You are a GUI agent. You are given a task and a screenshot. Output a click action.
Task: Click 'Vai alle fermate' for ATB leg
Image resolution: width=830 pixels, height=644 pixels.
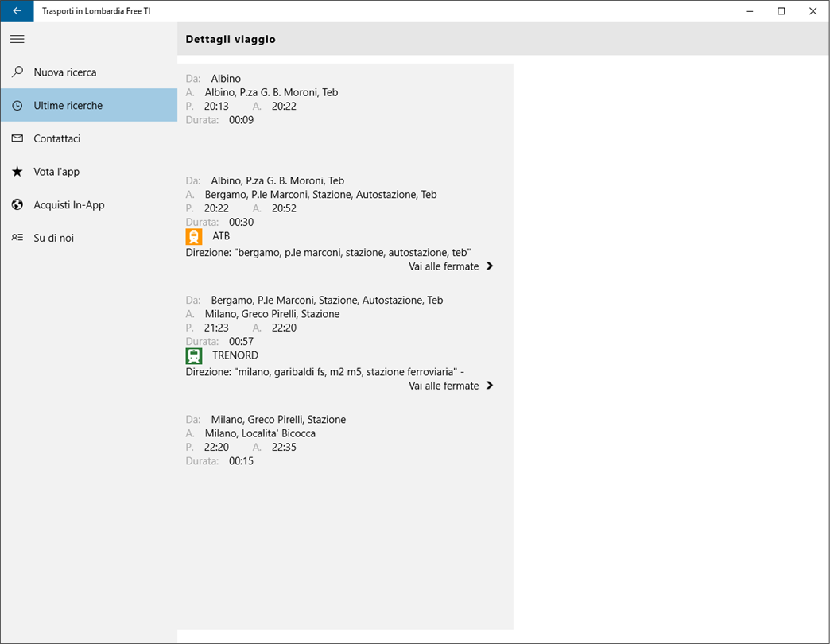pyautogui.click(x=444, y=266)
